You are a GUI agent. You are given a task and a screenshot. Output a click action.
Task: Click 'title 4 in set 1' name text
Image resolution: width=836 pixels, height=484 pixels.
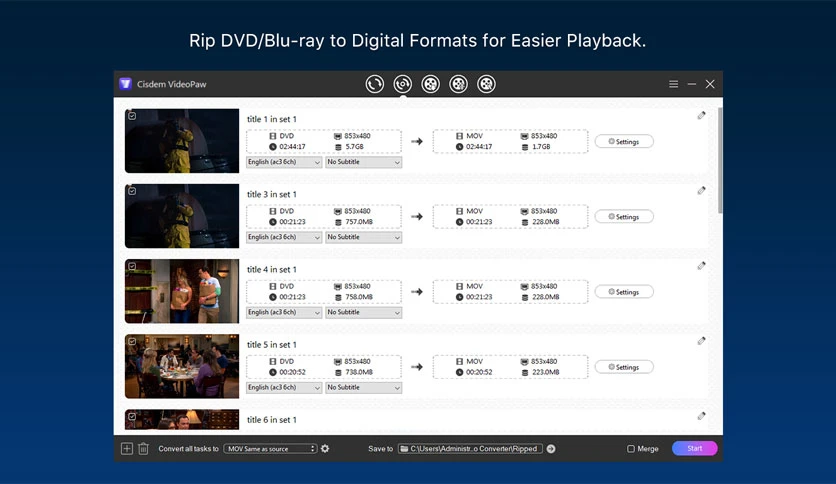271,270
